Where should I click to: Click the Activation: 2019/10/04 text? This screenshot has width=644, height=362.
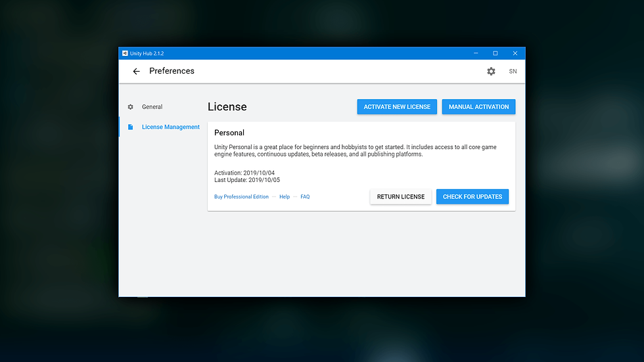coord(244,173)
